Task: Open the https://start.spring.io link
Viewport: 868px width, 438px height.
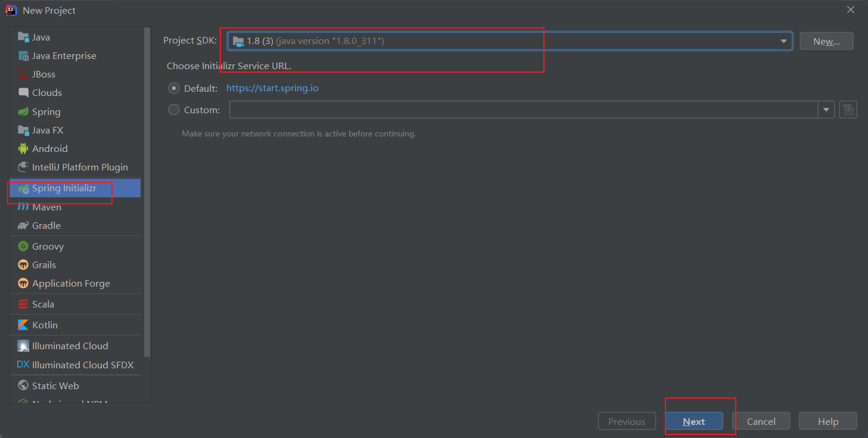Action: (x=272, y=88)
